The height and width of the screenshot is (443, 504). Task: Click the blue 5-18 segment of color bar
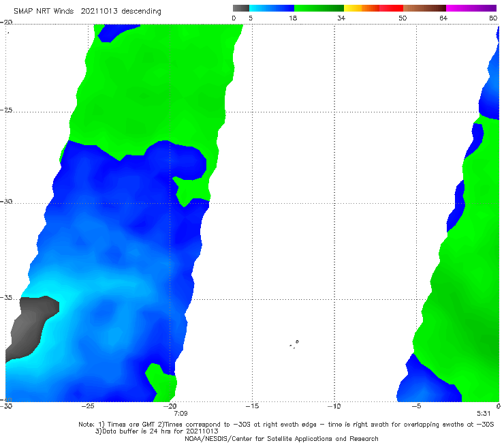272,8
